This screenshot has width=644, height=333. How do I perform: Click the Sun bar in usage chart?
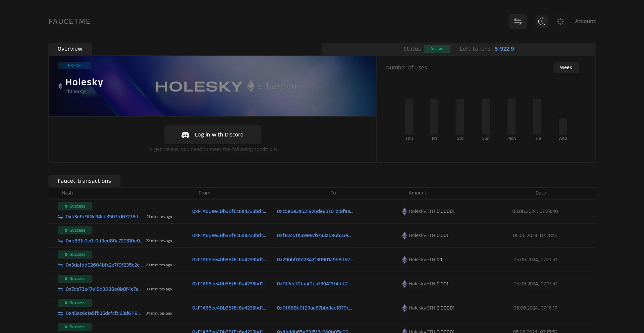point(486,116)
